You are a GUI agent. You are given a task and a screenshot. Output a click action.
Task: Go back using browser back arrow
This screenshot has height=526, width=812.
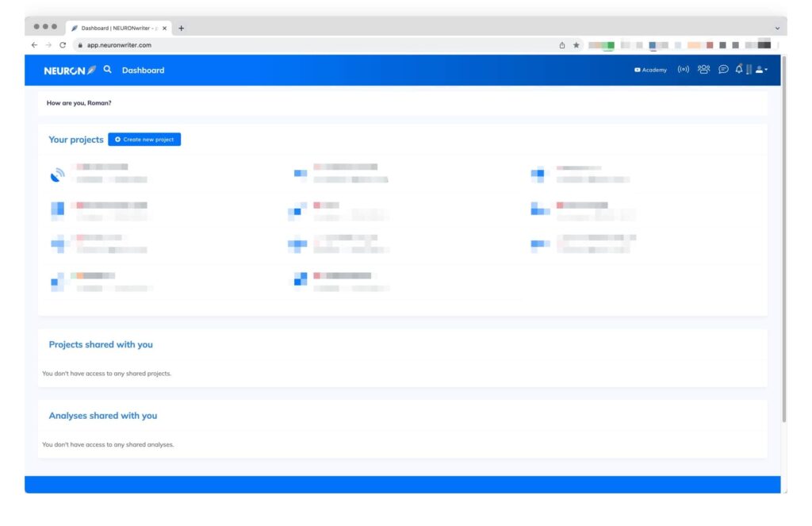click(x=34, y=45)
